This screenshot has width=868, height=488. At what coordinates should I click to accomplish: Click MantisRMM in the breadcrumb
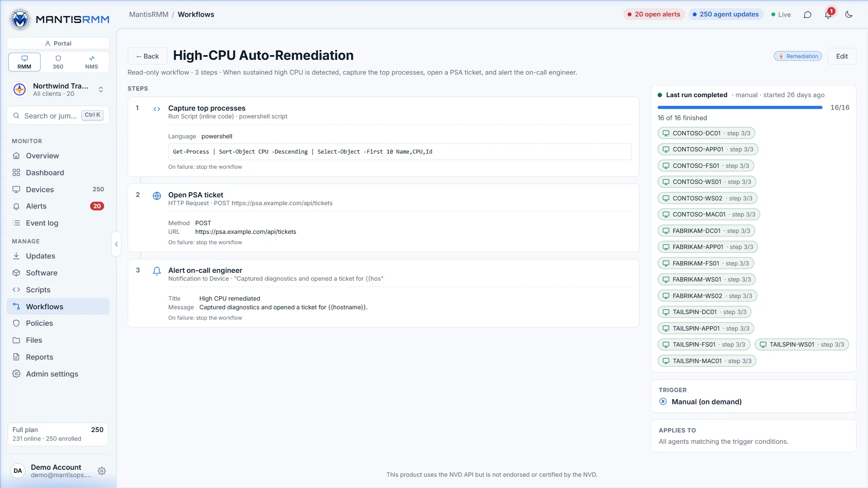pos(149,14)
